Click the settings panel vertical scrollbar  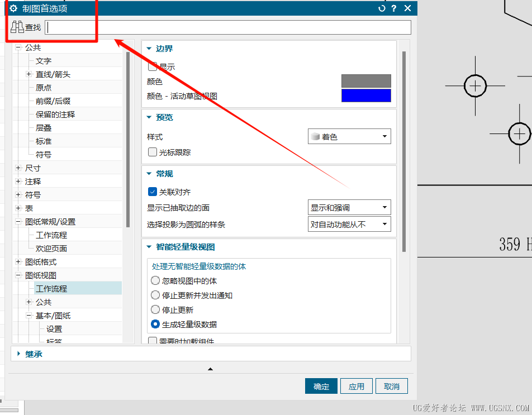click(403, 151)
